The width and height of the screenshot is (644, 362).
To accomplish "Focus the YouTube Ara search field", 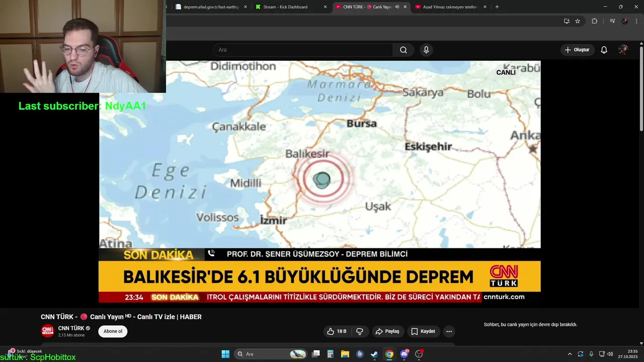I will pos(303,50).
